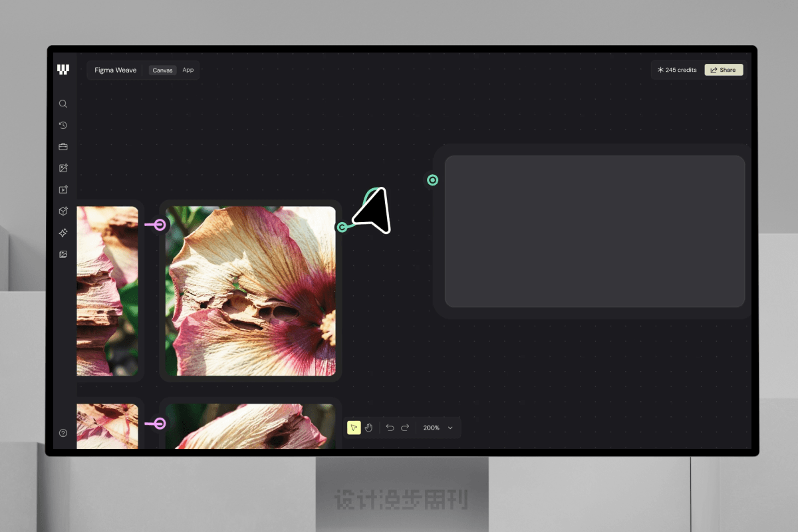
Task: Open the toolbox briefcase icon
Action: pos(63,146)
